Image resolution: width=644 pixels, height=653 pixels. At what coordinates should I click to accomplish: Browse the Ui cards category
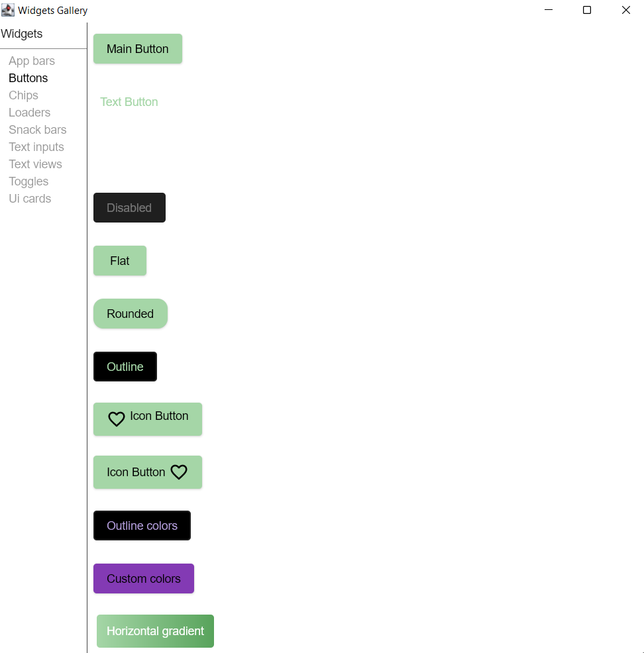click(x=30, y=198)
